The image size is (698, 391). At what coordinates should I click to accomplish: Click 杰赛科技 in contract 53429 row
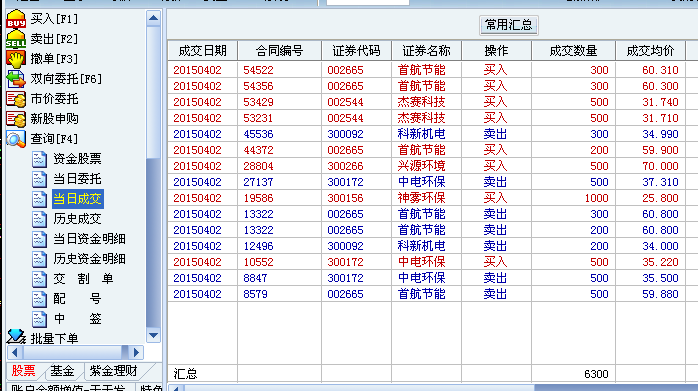[x=422, y=102]
